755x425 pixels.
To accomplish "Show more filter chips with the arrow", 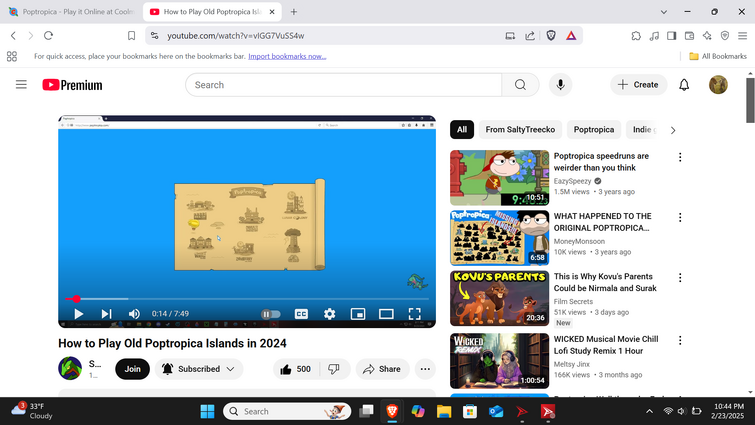I will [x=673, y=130].
